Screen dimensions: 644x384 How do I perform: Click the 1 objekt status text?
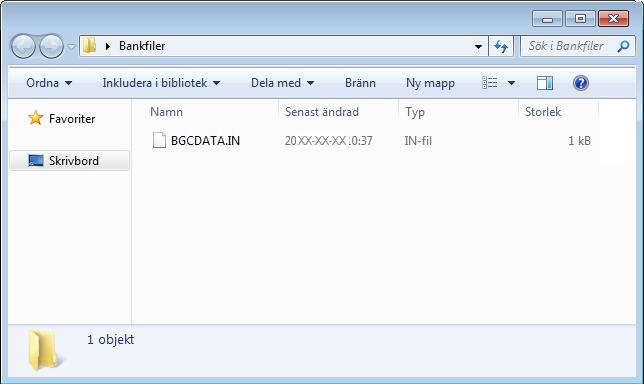110,340
